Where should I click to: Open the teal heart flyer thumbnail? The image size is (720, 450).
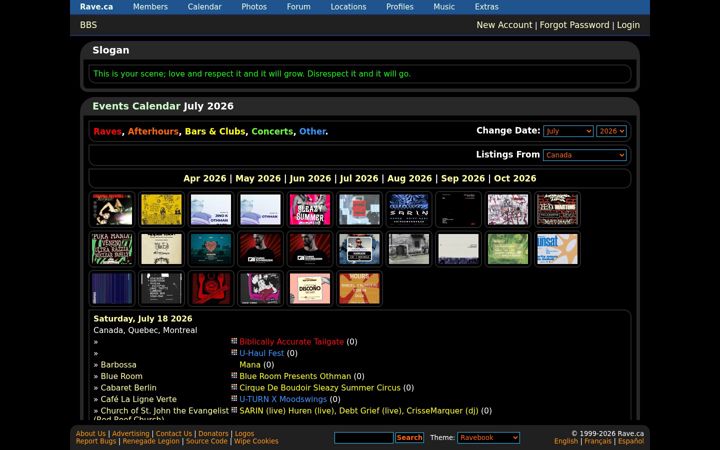pos(211,249)
